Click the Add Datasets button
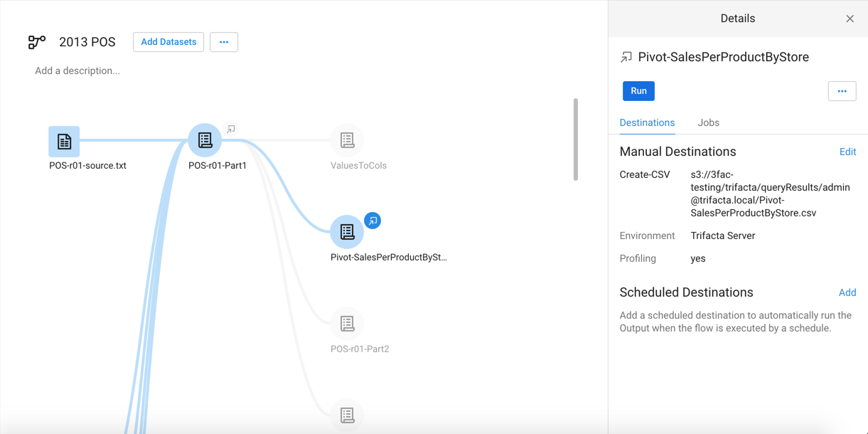 tap(168, 42)
